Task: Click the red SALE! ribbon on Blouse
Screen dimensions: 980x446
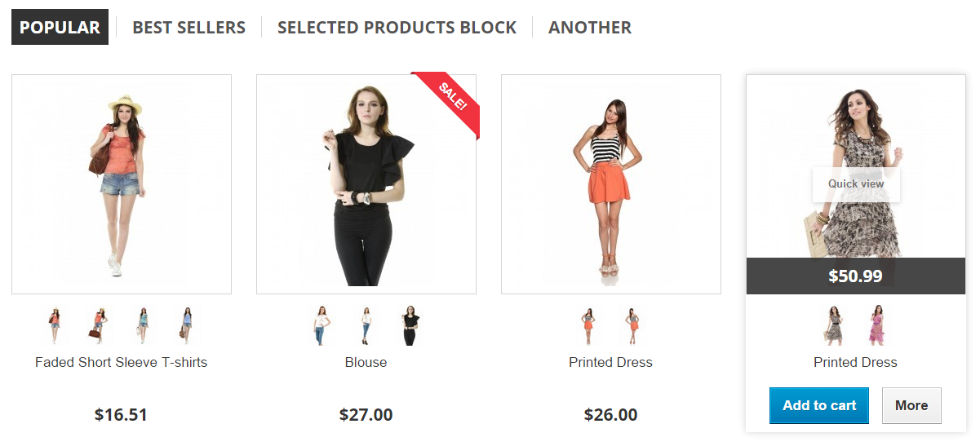Action: (x=451, y=98)
